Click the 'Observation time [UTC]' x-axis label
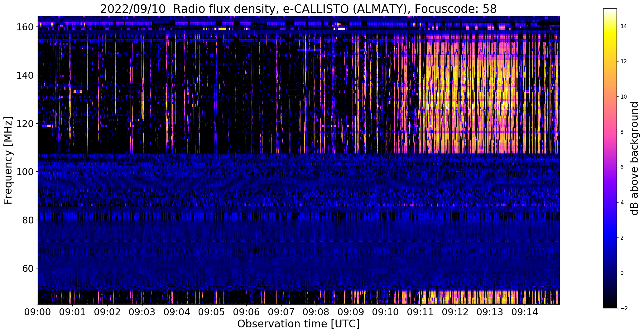Image resolution: width=644 pixels, height=333 pixels. click(x=298, y=324)
